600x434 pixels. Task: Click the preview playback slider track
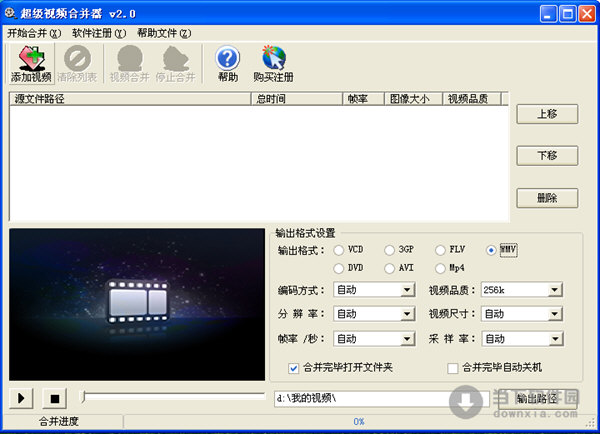tap(173, 396)
